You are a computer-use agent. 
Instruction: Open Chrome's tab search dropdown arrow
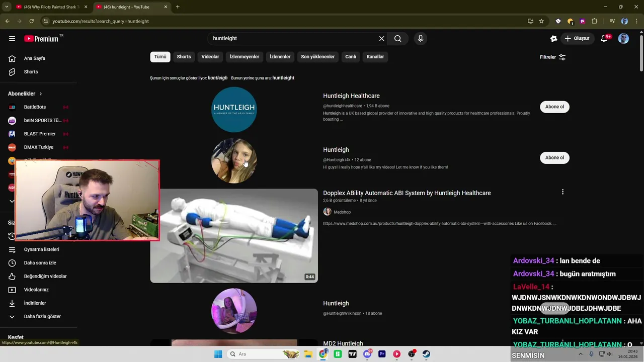[7, 7]
